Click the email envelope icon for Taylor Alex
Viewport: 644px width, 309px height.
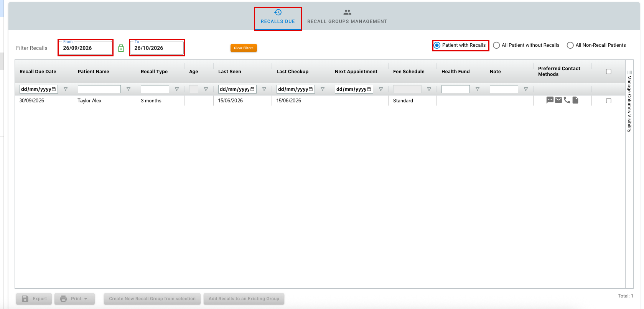click(558, 100)
